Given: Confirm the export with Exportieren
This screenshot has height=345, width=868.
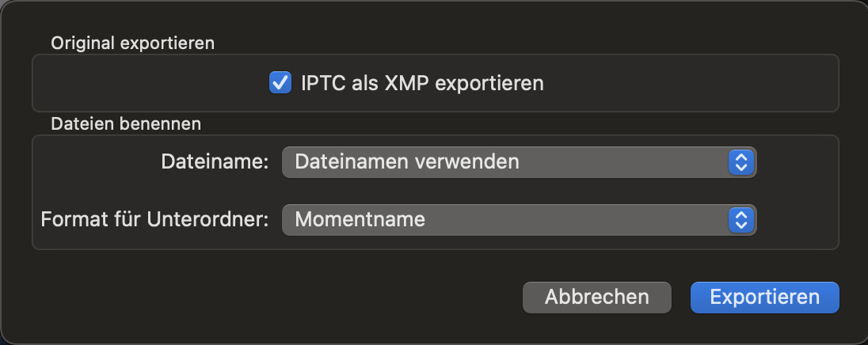Looking at the screenshot, I should (x=764, y=298).
